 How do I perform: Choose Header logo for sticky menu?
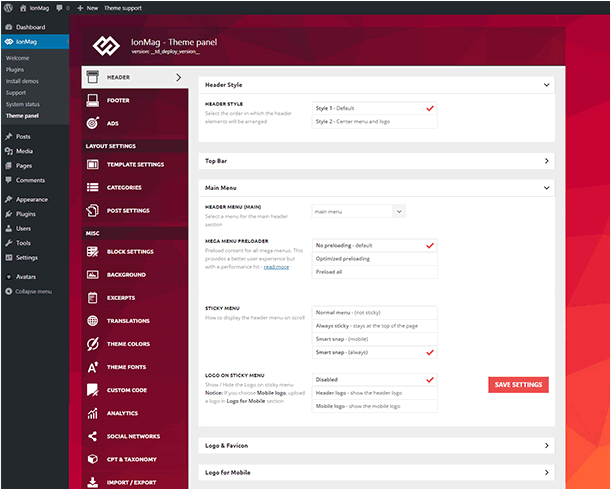pos(374,393)
